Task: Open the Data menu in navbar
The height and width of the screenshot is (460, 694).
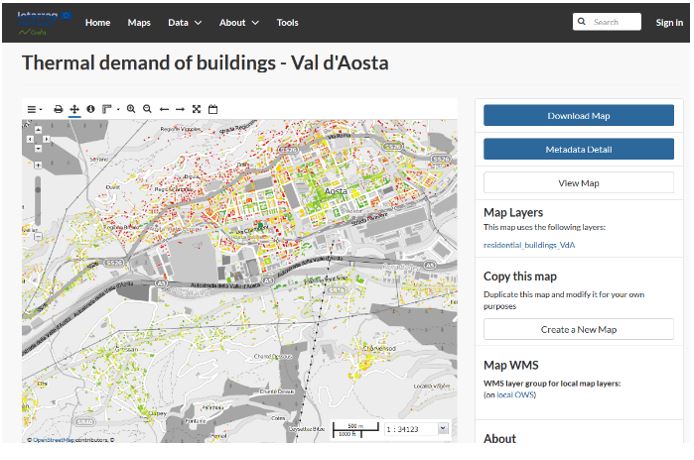Action: pos(184,22)
